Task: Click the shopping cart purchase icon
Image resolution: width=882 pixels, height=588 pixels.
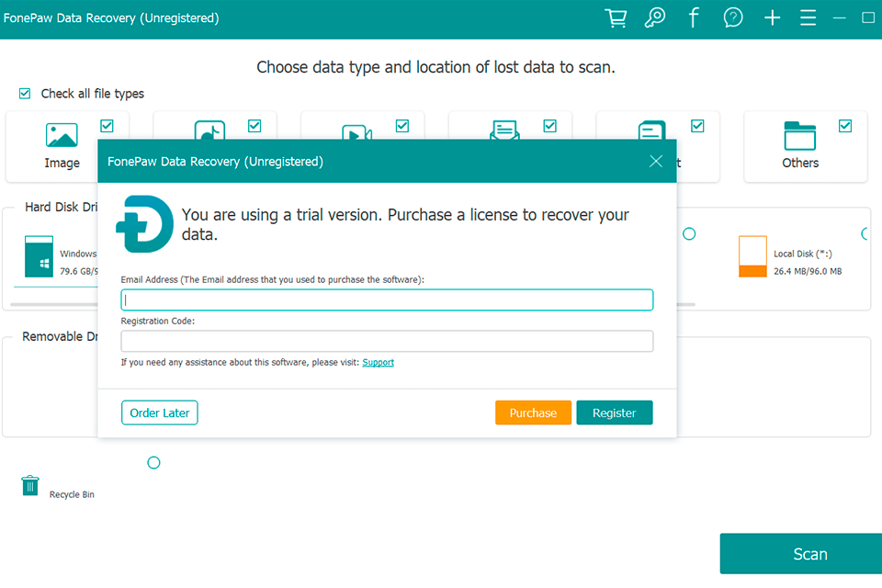Action: (x=616, y=17)
